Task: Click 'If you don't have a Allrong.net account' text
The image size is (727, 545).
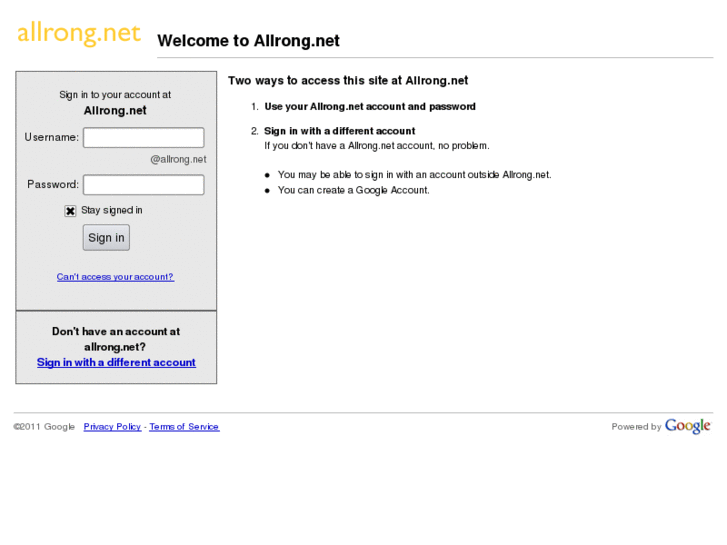Action: (x=376, y=146)
